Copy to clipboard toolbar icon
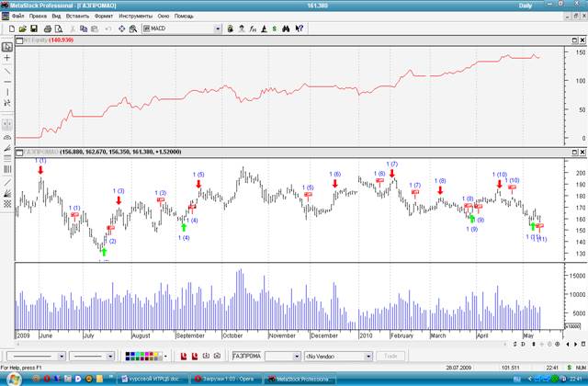Viewport: 588px width, 386px height. pyautogui.click(x=84, y=28)
